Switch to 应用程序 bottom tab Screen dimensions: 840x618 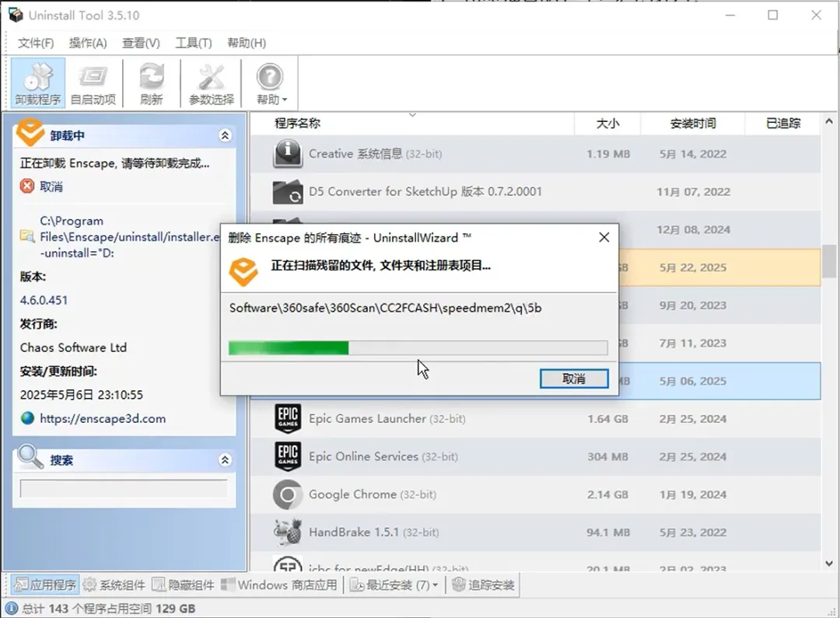click(45, 585)
